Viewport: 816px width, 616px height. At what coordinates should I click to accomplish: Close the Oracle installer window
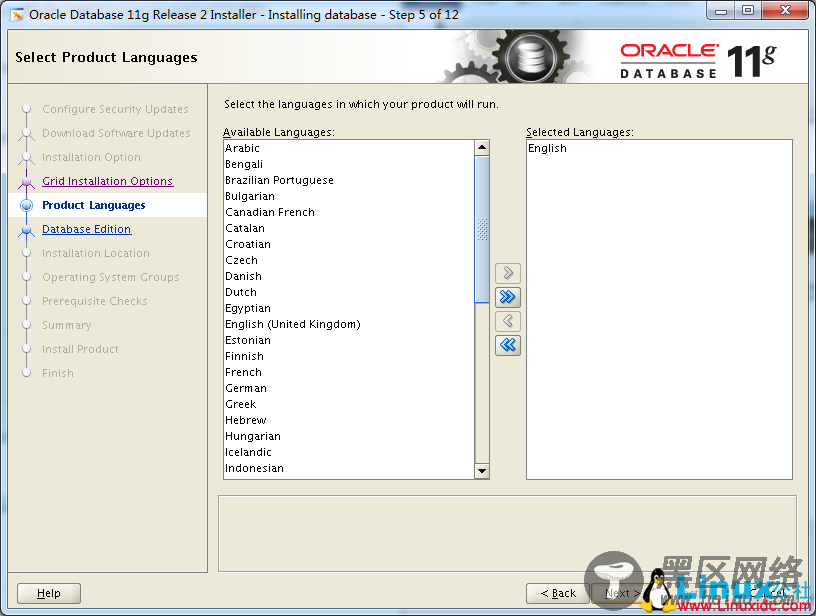pos(786,11)
